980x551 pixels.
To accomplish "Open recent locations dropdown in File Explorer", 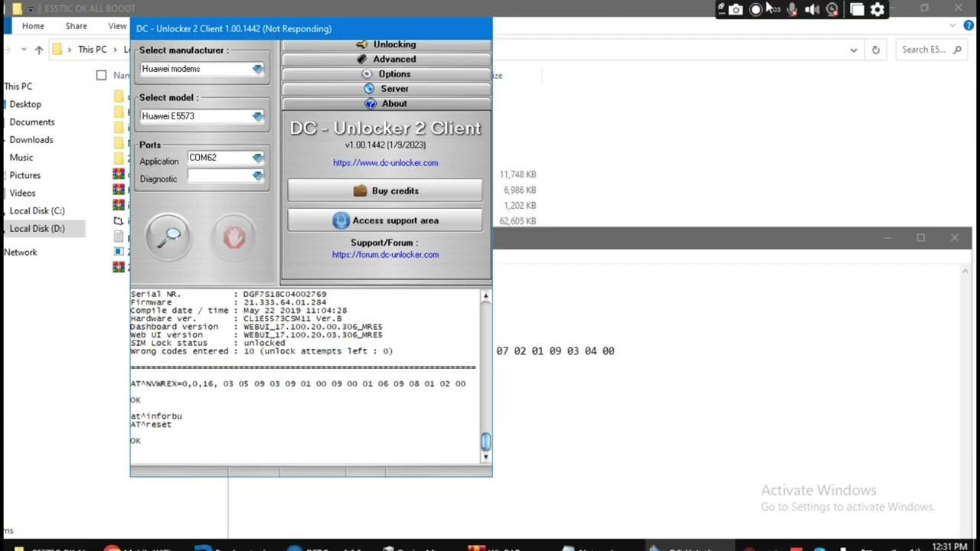I will [24, 50].
